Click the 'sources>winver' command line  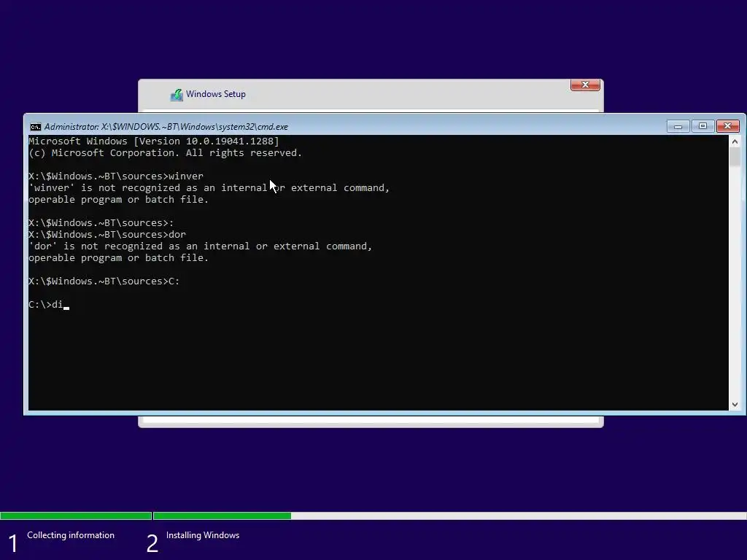pyautogui.click(x=116, y=176)
